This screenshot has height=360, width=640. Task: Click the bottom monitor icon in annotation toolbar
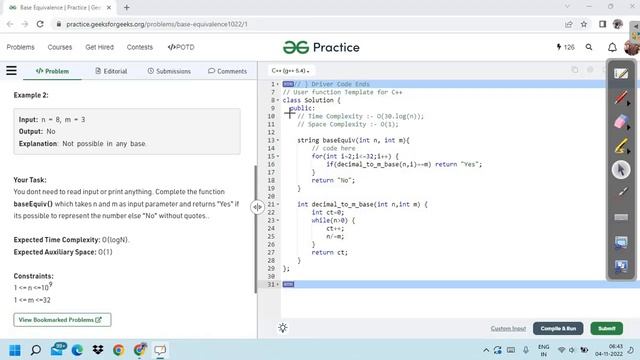[621, 266]
